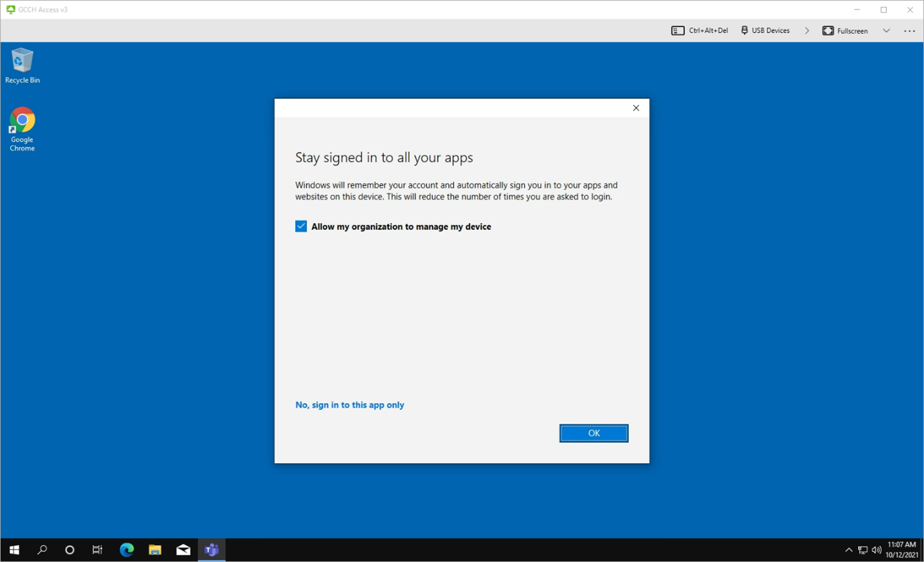
Task: Open Task View
Action: [97, 550]
